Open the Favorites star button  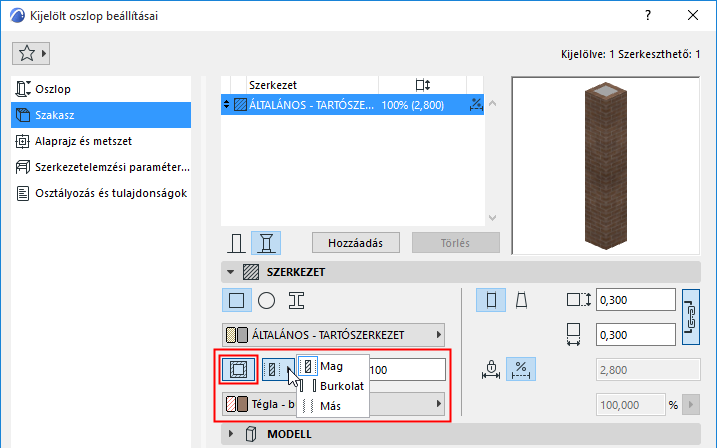[x=31, y=53]
